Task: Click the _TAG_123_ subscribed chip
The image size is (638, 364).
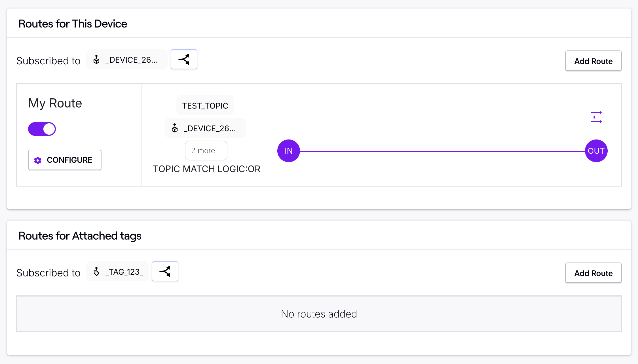Action: (x=124, y=272)
